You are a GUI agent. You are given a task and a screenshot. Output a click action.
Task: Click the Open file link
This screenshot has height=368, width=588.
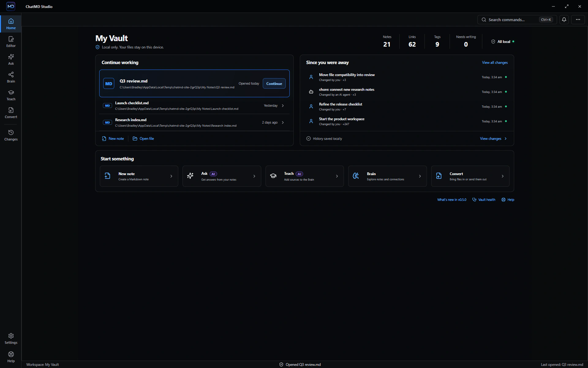click(143, 139)
